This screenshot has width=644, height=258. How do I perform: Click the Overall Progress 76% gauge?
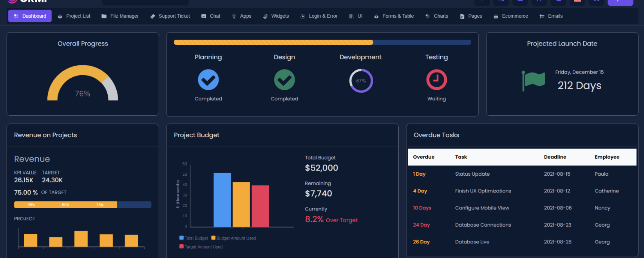(x=83, y=83)
